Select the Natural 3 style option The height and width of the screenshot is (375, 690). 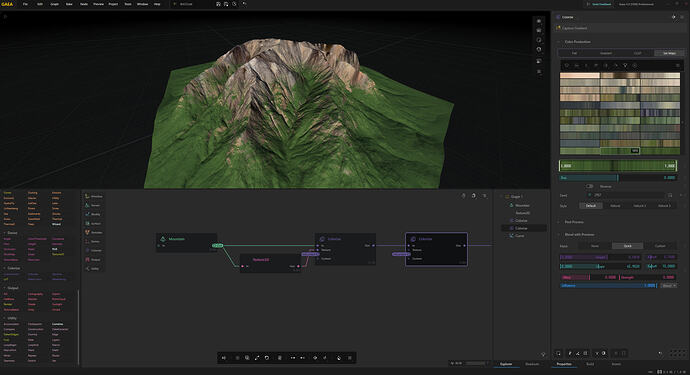pos(664,206)
